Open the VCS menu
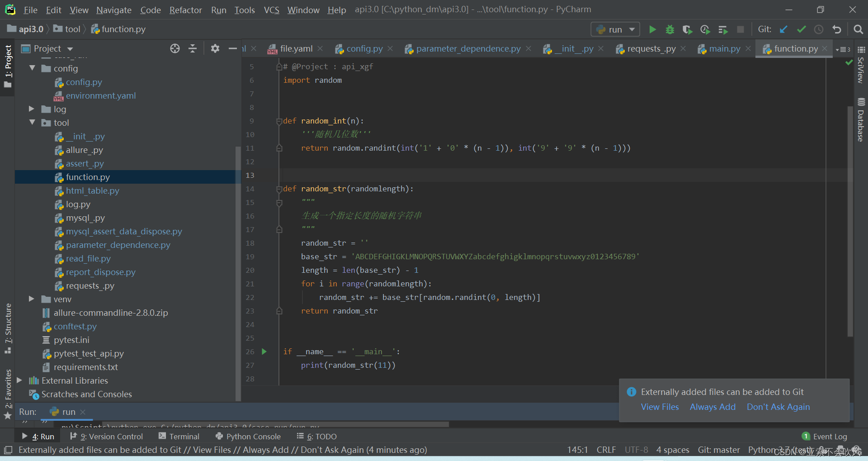The width and height of the screenshot is (868, 461). coord(271,10)
